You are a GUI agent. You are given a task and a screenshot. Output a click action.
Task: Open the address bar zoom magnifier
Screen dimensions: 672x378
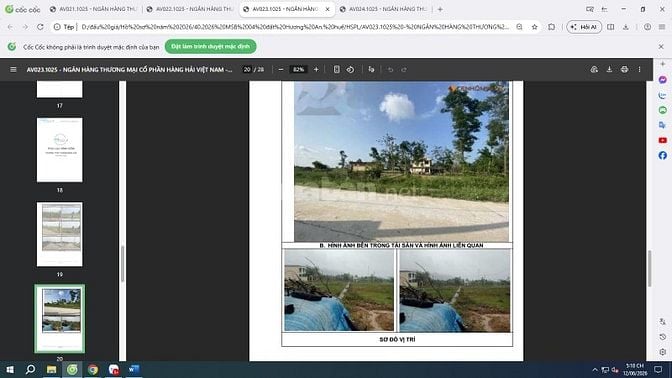(519, 27)
